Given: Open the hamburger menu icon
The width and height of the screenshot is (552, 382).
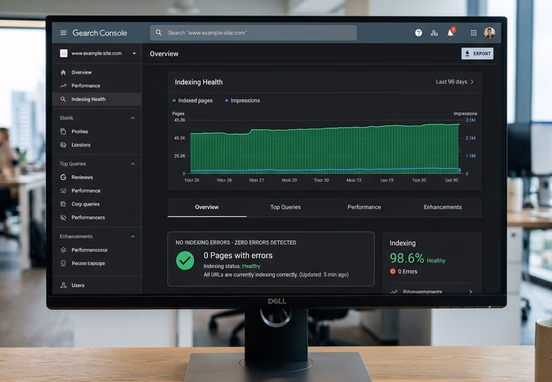Looking at the screenshot, I should pyautogui.click(x=63, y=33).
